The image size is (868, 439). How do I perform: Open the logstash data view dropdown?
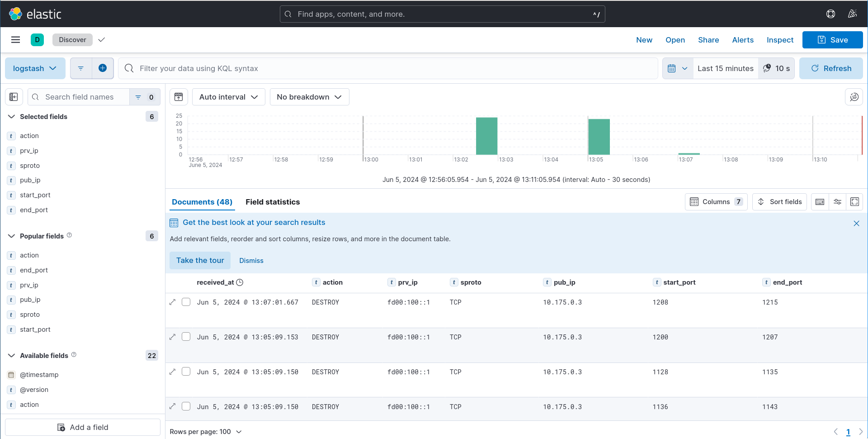[35, 68]
